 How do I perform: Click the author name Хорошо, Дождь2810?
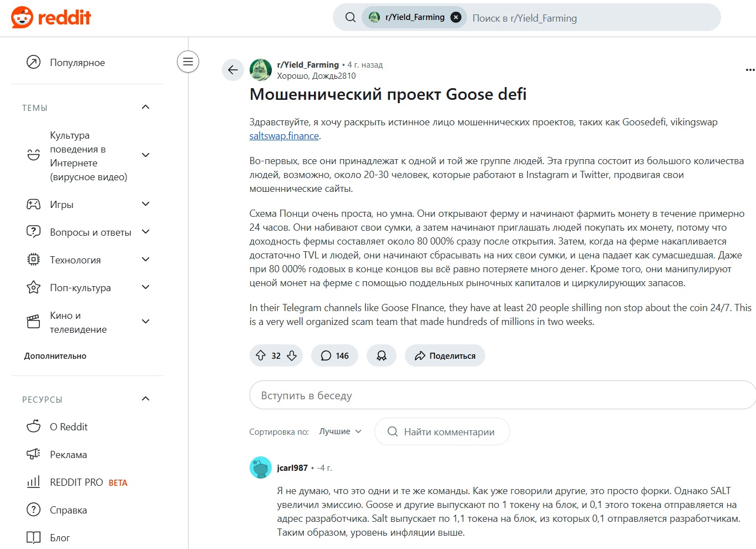click(316, 76)
